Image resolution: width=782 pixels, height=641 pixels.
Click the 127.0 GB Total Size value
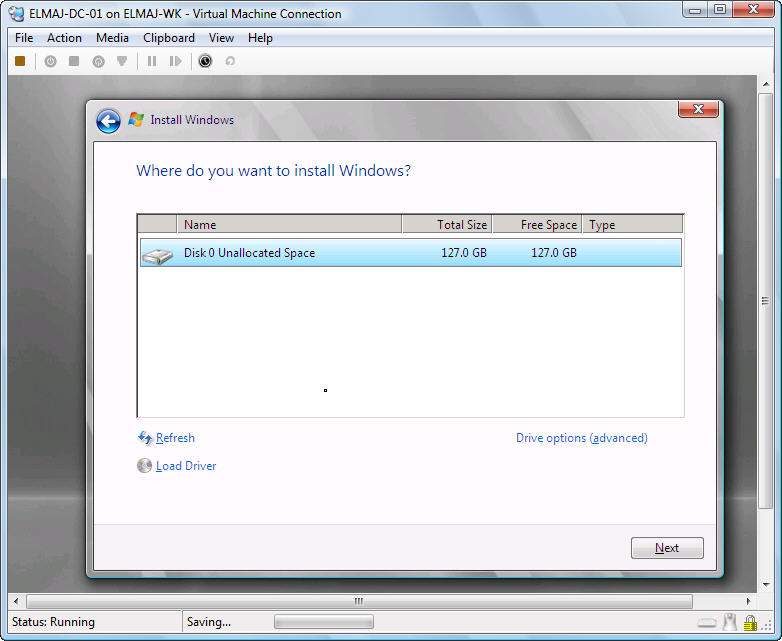point(464,253)
